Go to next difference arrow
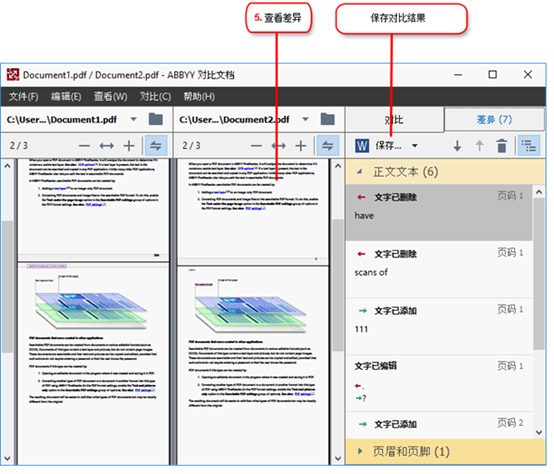554x474 pixels. 457,146
